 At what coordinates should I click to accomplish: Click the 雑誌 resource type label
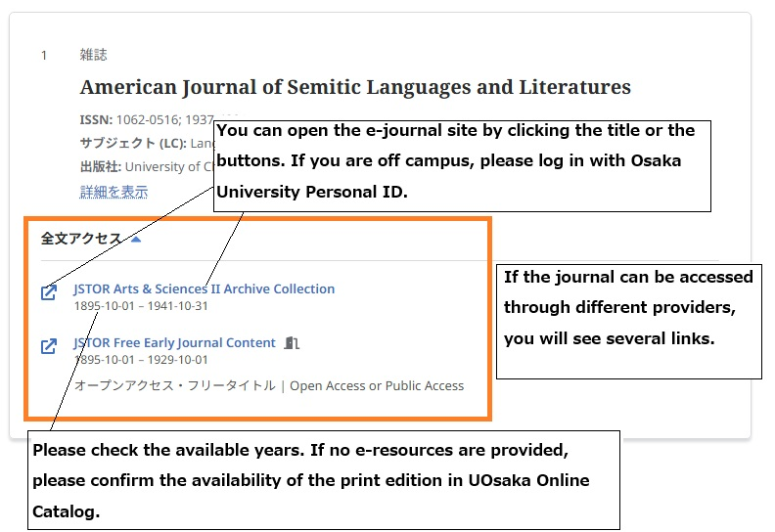click(93, 55)
